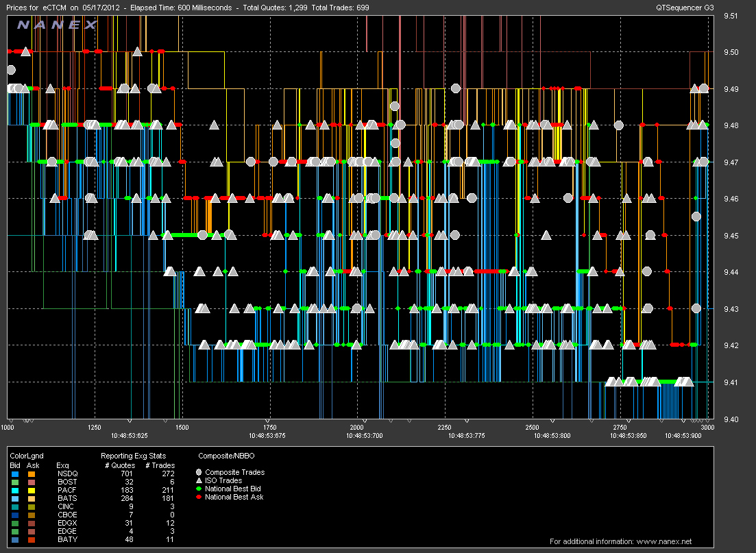756x553 pixels.
Task: Click the 3000 sequence axis label
Action: coord(707,428)
